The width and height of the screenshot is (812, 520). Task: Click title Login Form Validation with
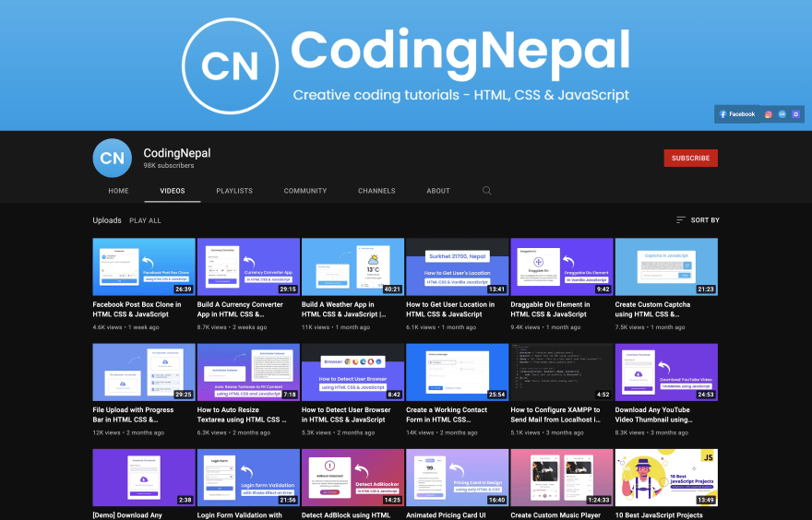tap(239, 515)
